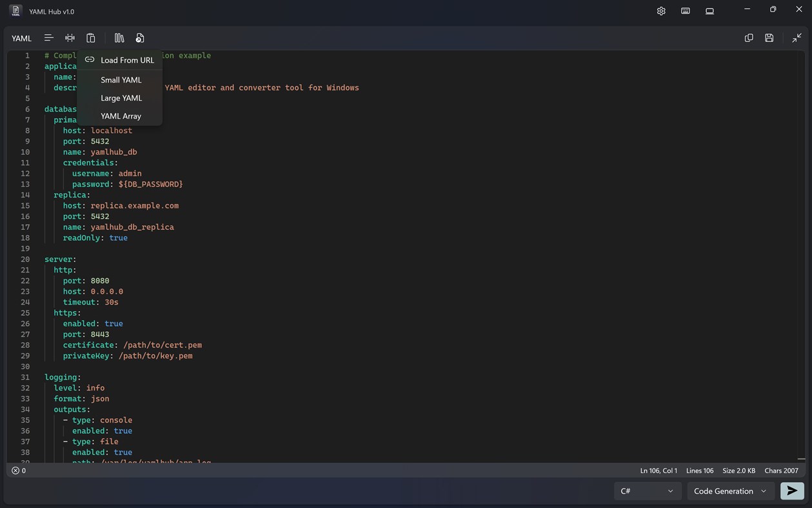Click the level info value
The height and width of the screenshot is (508, 812).
(95, 388)
